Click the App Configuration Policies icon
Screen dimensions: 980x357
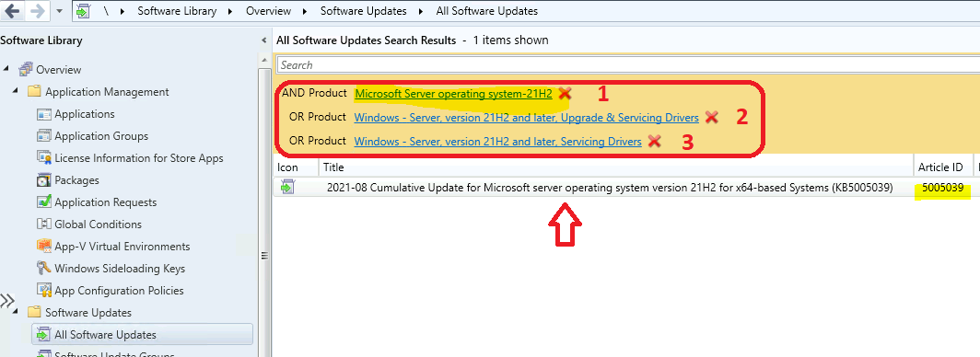coord(44,290)
